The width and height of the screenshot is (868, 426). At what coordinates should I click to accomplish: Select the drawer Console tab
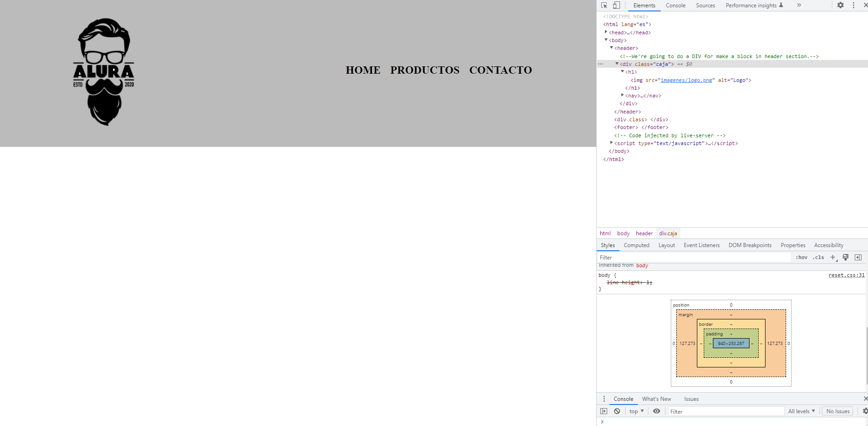(x=623, y=399)
